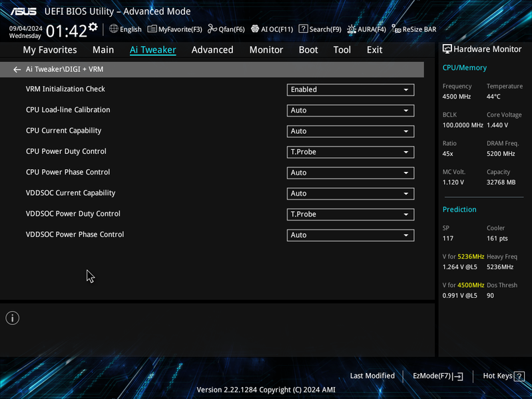Click the 44°C Temperature value
The height and width of the screenshot is (399, 532).
(493, 97)
